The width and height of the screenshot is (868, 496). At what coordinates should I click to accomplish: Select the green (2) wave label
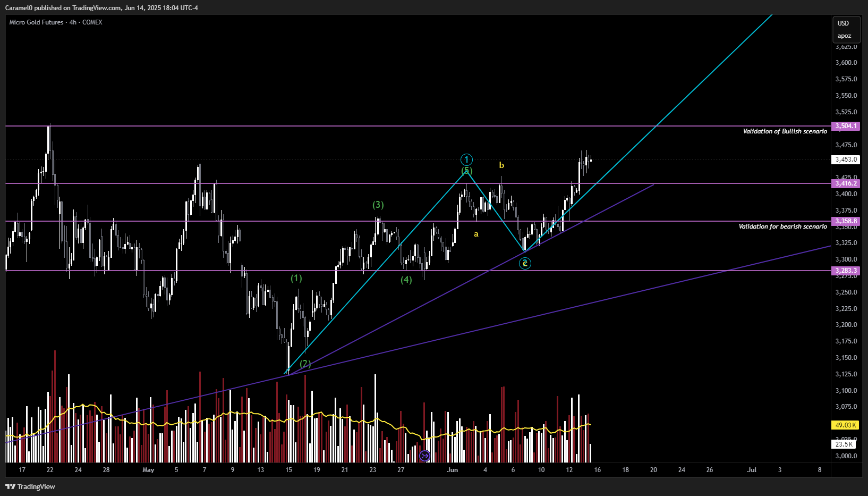[305, 364]
